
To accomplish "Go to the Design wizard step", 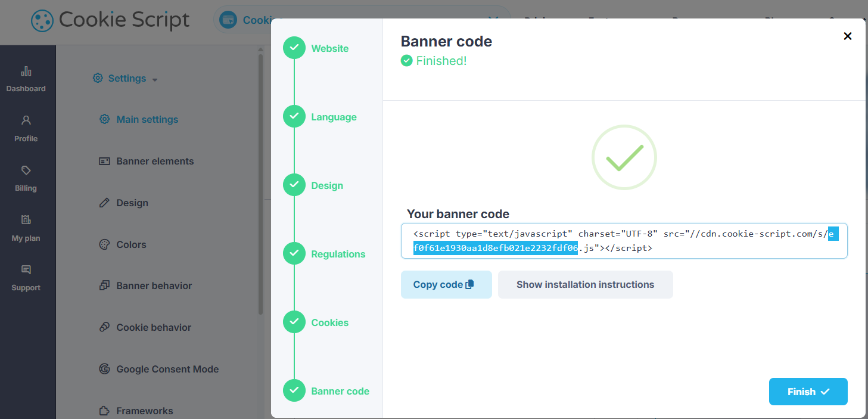I will [327, 185].
